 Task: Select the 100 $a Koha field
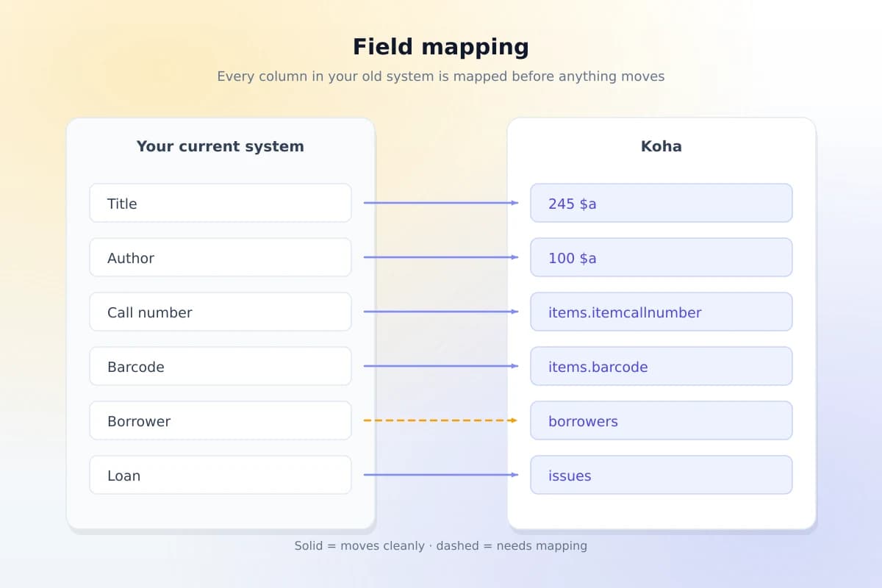coord(661,257)
